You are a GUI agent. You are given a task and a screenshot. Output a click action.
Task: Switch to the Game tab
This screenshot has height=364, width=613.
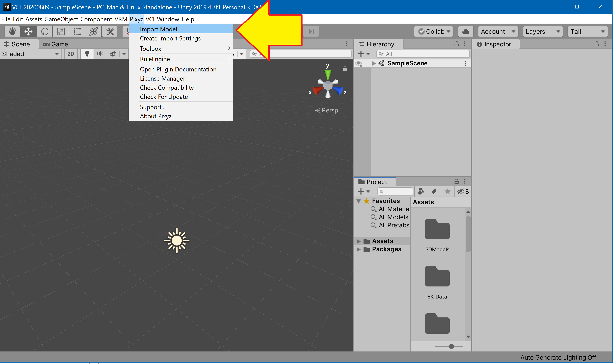[x=55, y=44]
